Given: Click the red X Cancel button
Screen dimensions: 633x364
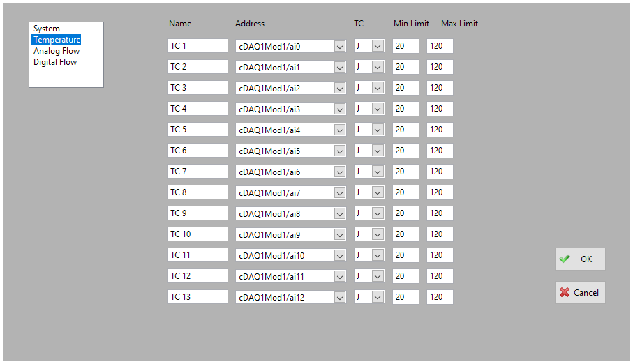Looking at the screenshot, I should coord(580,293).
